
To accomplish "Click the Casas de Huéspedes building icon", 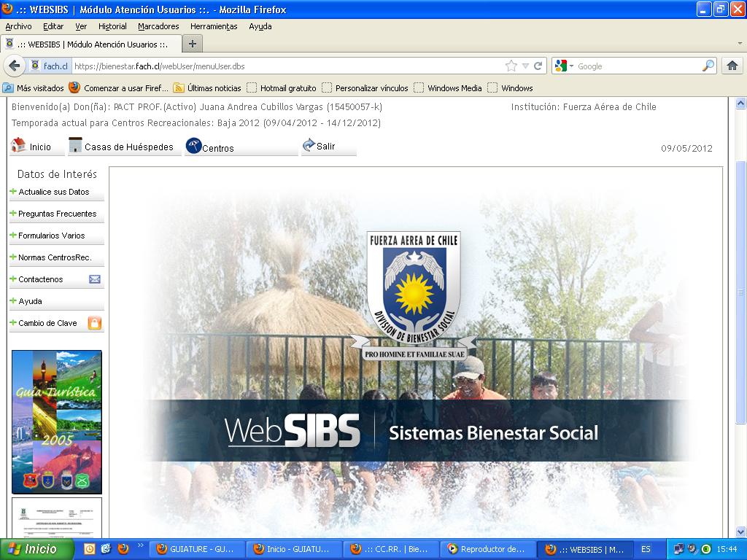I will tap(75, 146).
